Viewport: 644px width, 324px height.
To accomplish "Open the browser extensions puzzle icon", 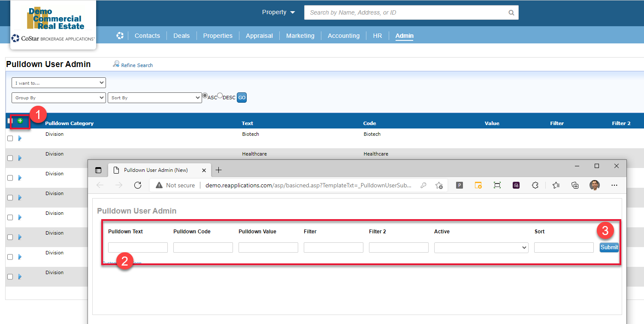I will (535, 185).
